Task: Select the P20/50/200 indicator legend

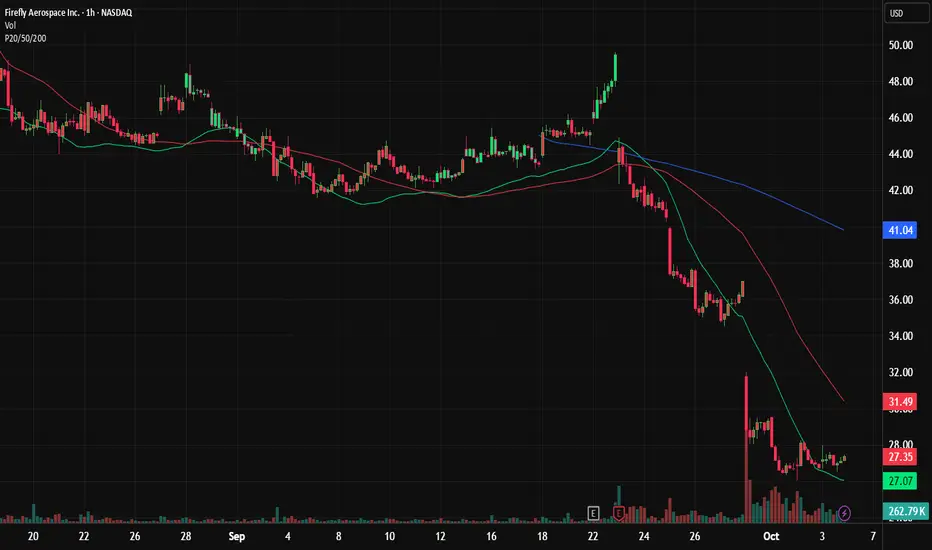Action: pyautogui.click(x=26, y=38)
